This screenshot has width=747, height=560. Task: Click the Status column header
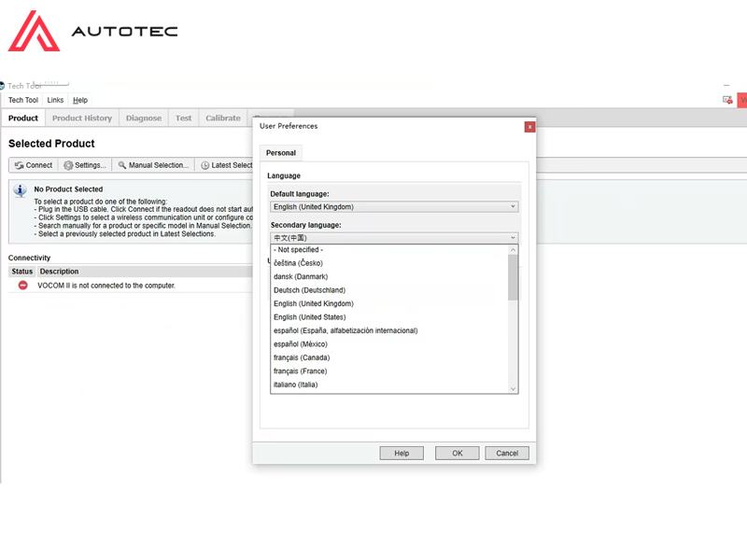(21, 272)
